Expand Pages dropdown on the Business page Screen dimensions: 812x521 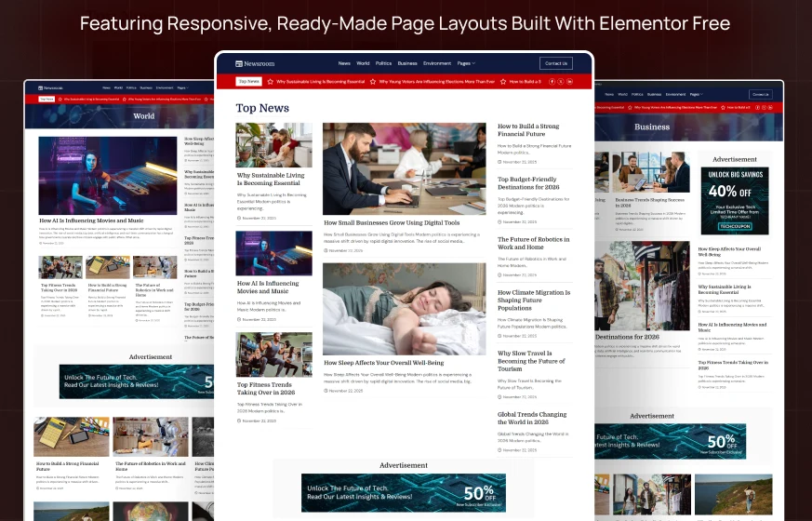[697, 94]
